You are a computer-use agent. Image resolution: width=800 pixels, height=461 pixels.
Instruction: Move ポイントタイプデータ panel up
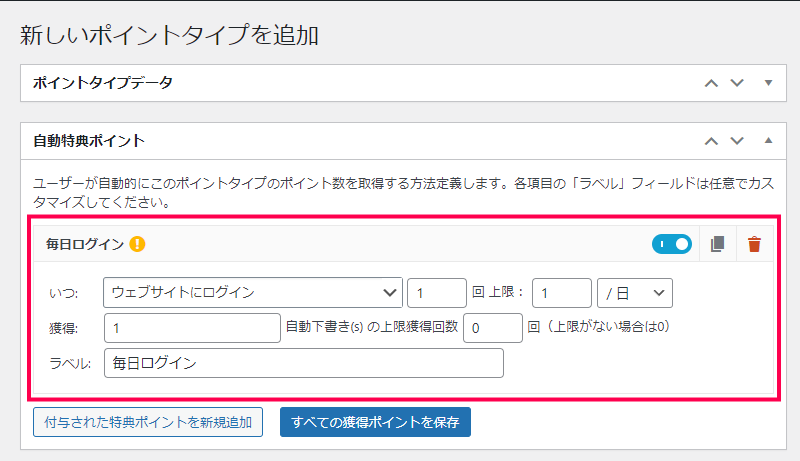coord(711,83)
